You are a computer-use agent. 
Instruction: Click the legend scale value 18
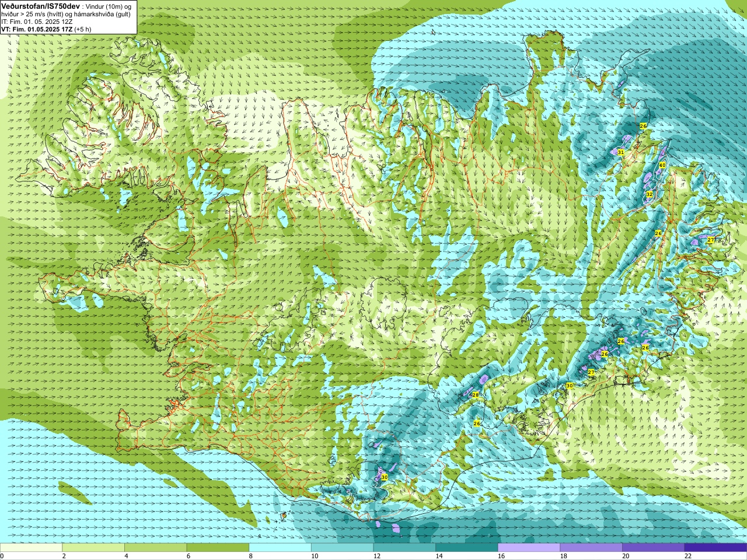pyautogui.click(x=564, y=556)
